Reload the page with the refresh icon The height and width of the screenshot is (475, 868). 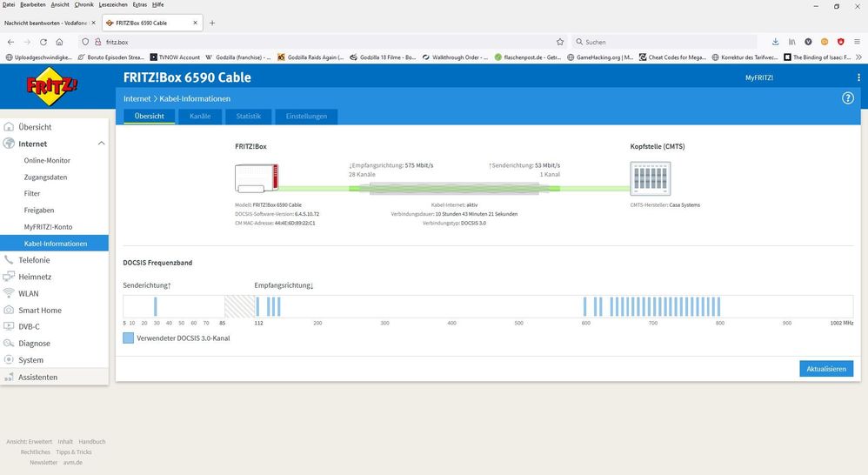tap(43, 42)
